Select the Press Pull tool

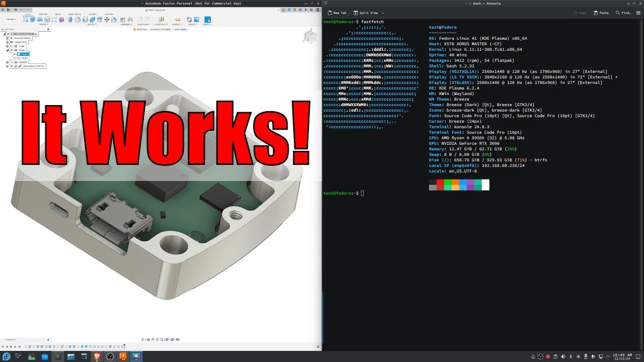pos(70,20)
